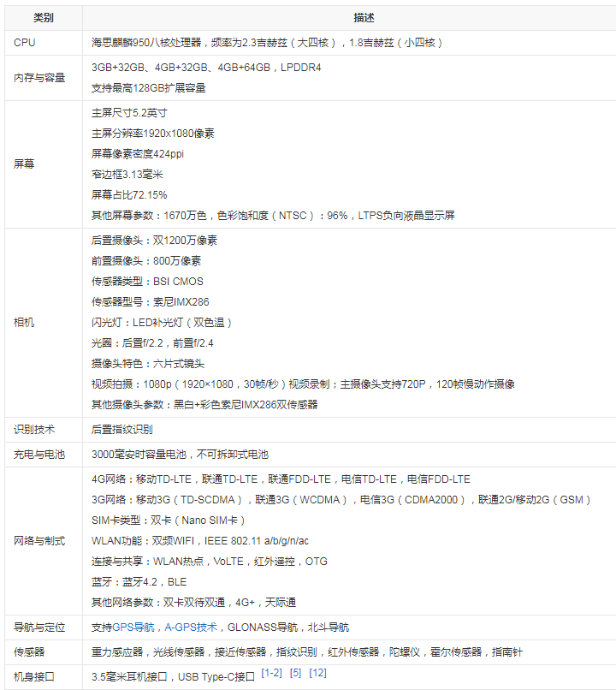The width and height of the screenshot is (616, 690).
Task: Click the 屏幕占比72.15% line
Action: pos(129,195)
